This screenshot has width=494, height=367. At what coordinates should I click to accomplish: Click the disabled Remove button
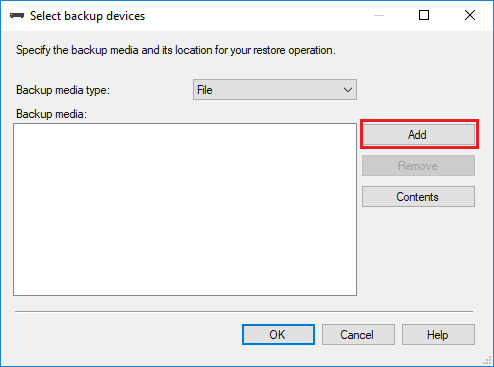(418, 166)
